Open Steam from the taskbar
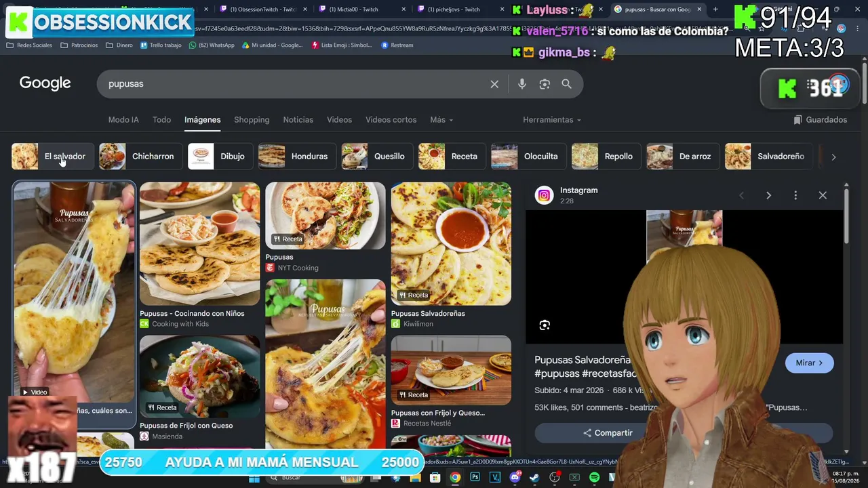 tap(534, 478)
